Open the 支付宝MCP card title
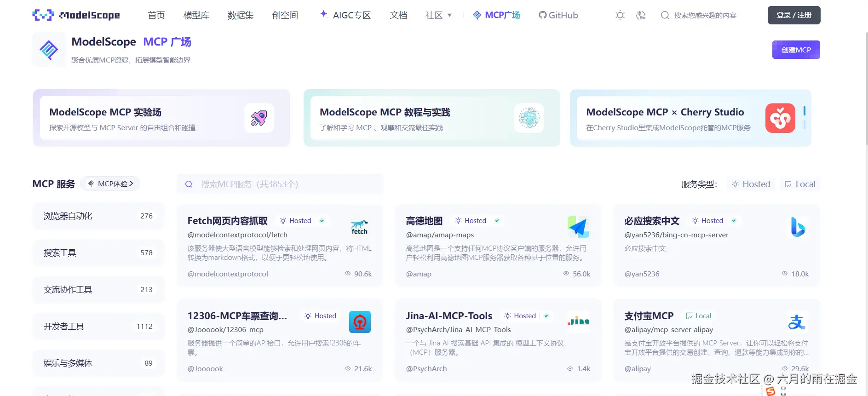Screen dimensions: 868x396 (649, 316)
